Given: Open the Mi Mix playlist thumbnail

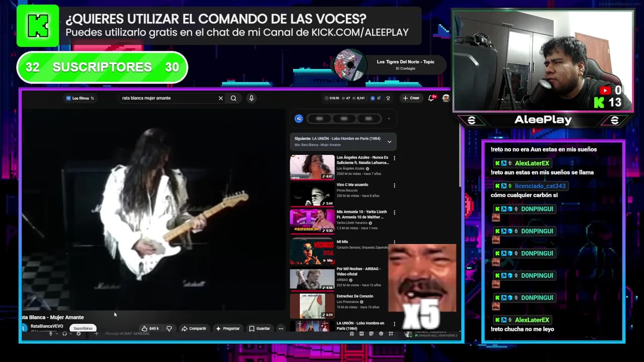Looking at the screenshot, I should pos(312,251).
